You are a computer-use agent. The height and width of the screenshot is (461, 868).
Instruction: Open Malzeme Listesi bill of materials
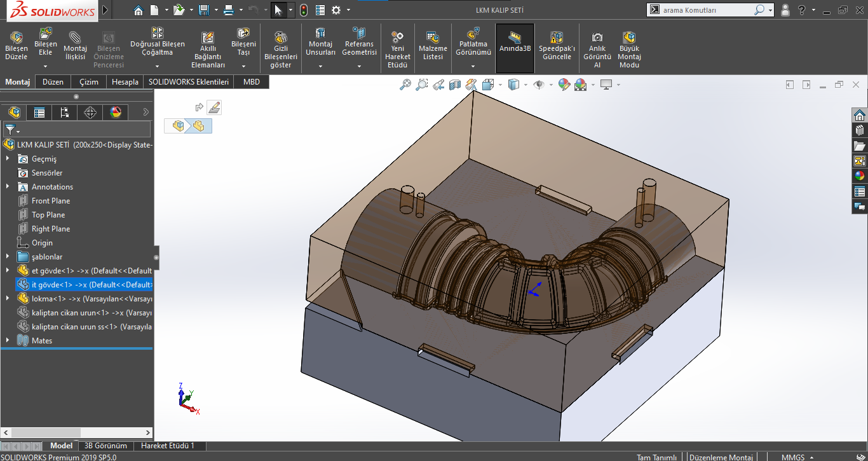pos(433,46)
